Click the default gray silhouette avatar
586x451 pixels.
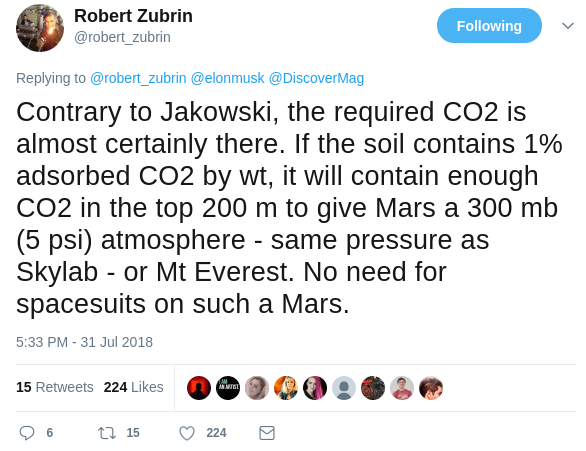(x=344, y=388)
